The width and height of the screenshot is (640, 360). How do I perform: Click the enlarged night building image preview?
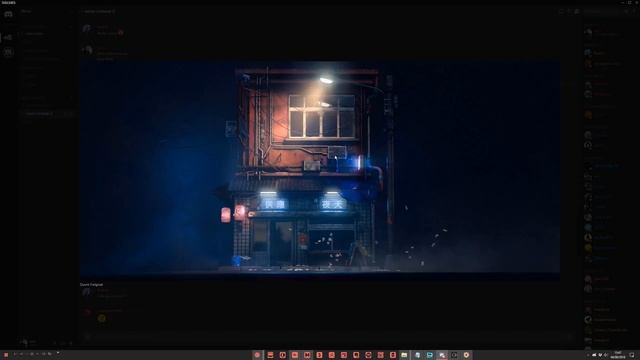point(320,171)
